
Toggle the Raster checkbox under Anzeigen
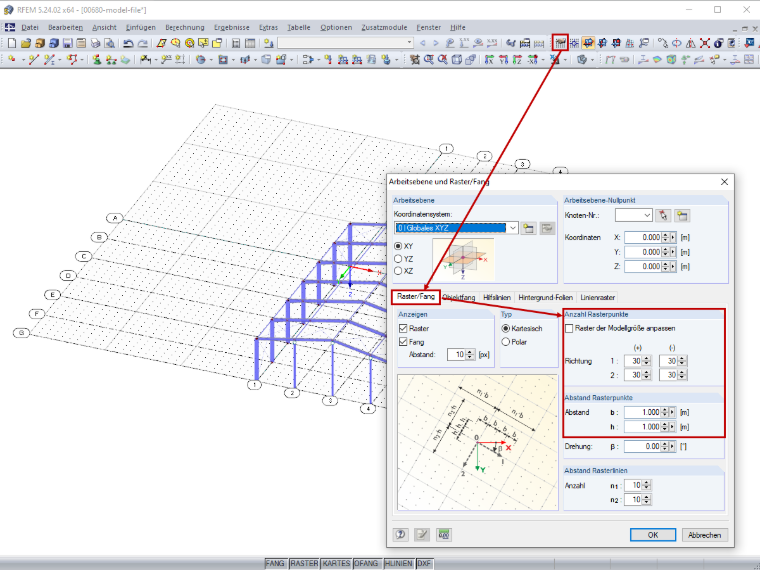point(403,328)
